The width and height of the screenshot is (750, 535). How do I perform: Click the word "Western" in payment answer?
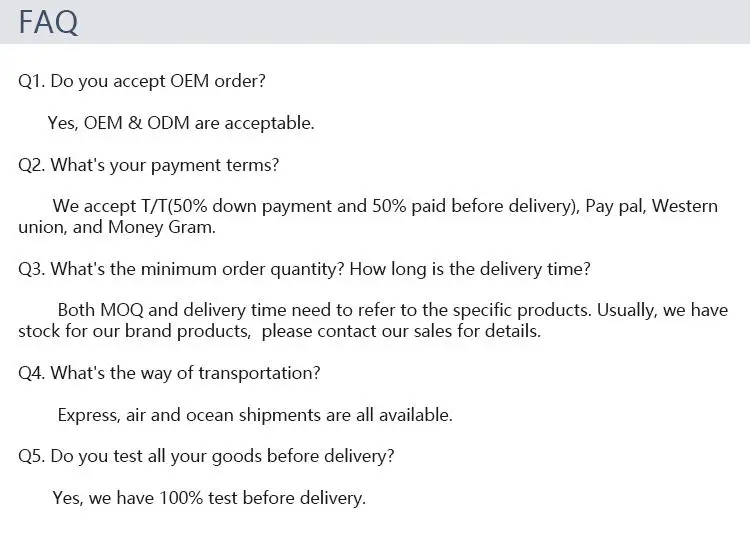pyautogui.click(x=685, y=206)
